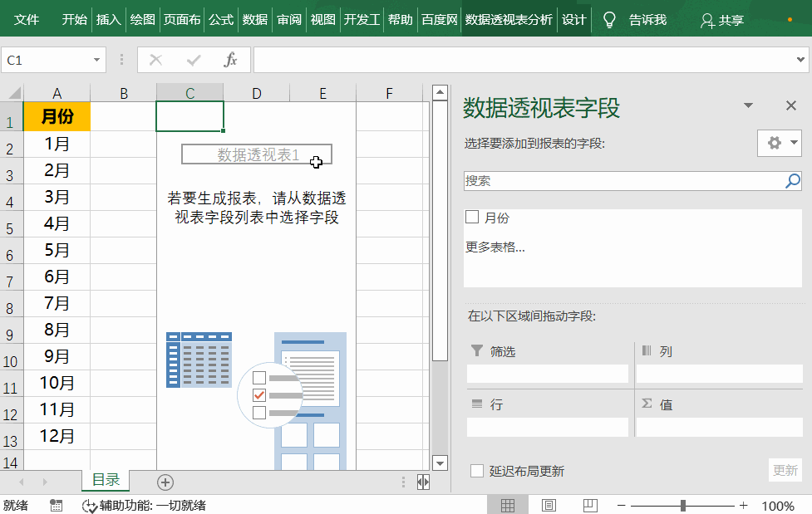Open the 更多表格... link
This screenshot has width=812, height=514.
495,247
